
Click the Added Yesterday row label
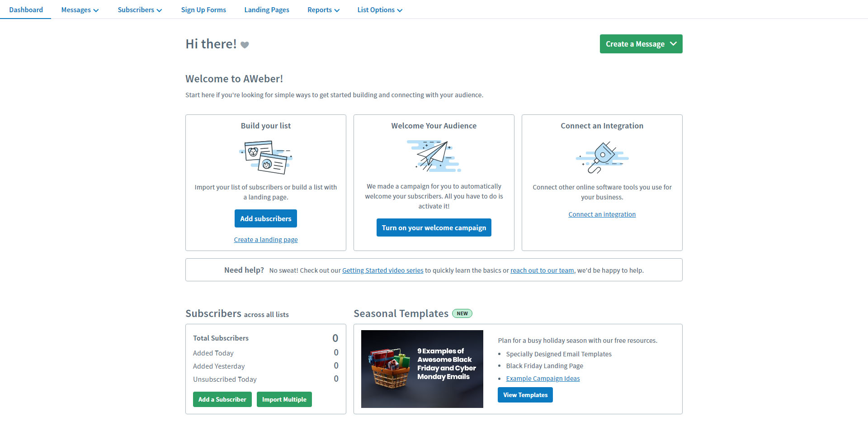tap(219, 366)
